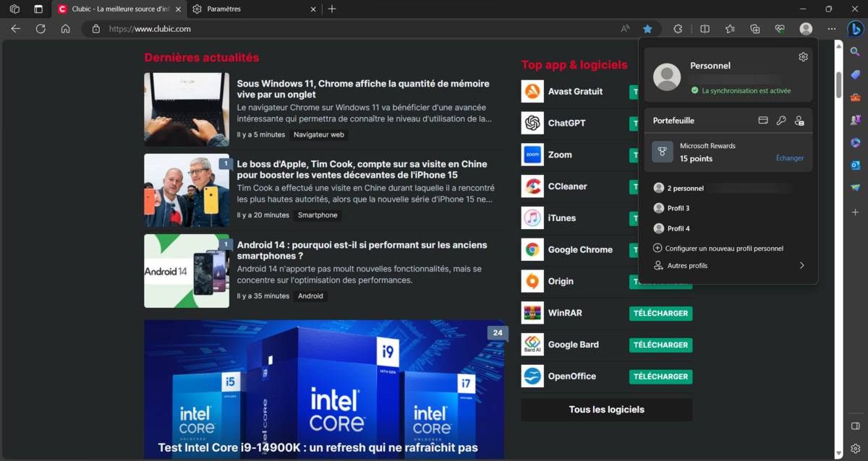
Task: Open the Drop paper plane sidebar icon
Action: click(x=855, y=188)
